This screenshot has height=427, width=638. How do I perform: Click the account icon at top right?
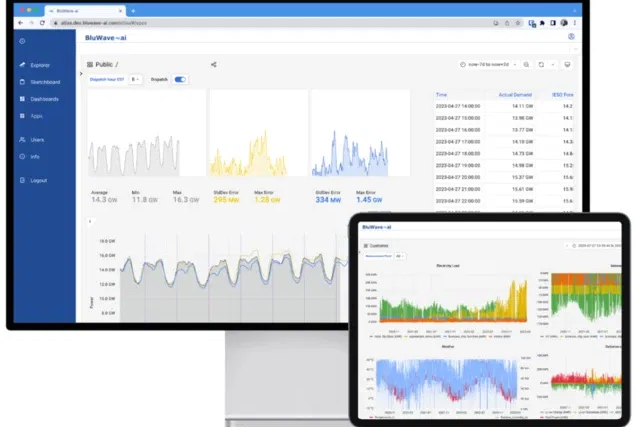click(x=571, y=36)
